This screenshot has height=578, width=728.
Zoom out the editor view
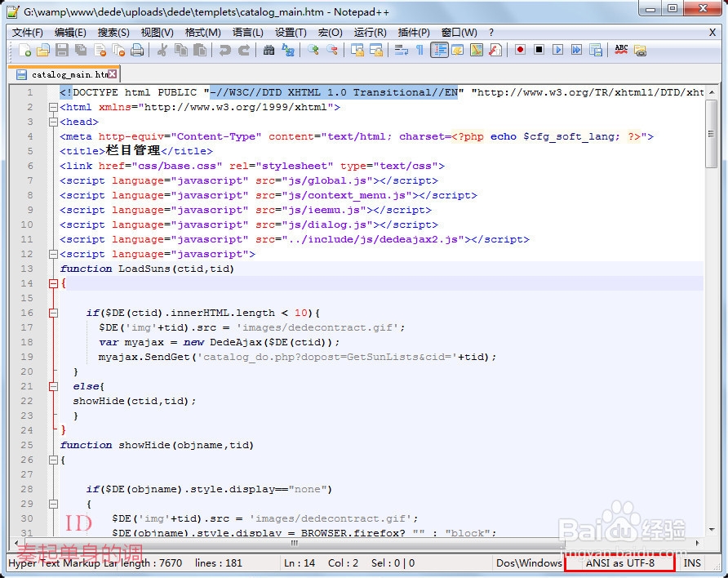coord(332,50)
